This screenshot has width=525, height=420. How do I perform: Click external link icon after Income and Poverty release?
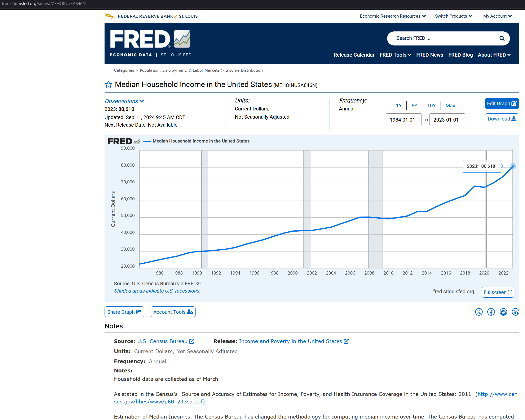[346, 341]
